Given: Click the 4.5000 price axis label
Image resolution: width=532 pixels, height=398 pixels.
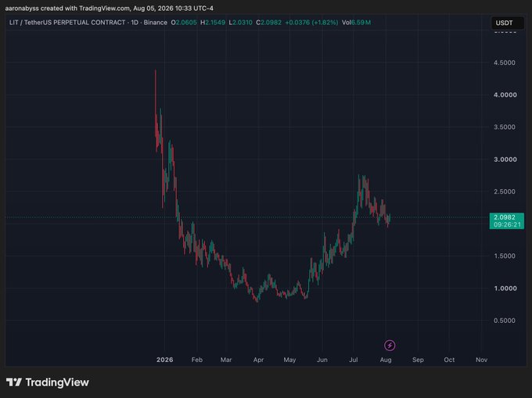Looking at the screenshot, I should pyautogui.click(x=504, y=63).
